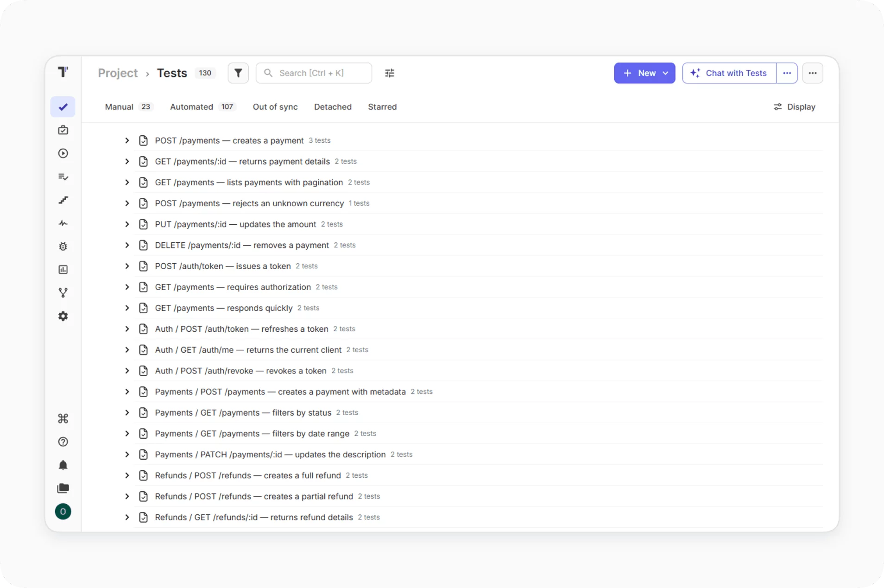Click the Project breadcrumb link
This screenshot has height=588, width=884.
118,73
